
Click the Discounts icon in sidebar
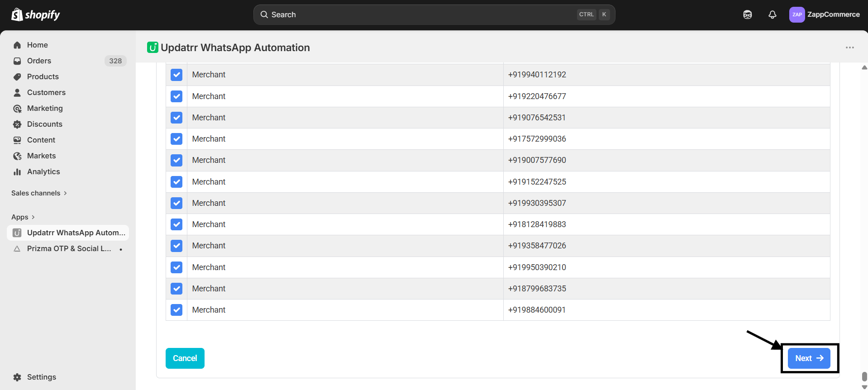[17, 124]
